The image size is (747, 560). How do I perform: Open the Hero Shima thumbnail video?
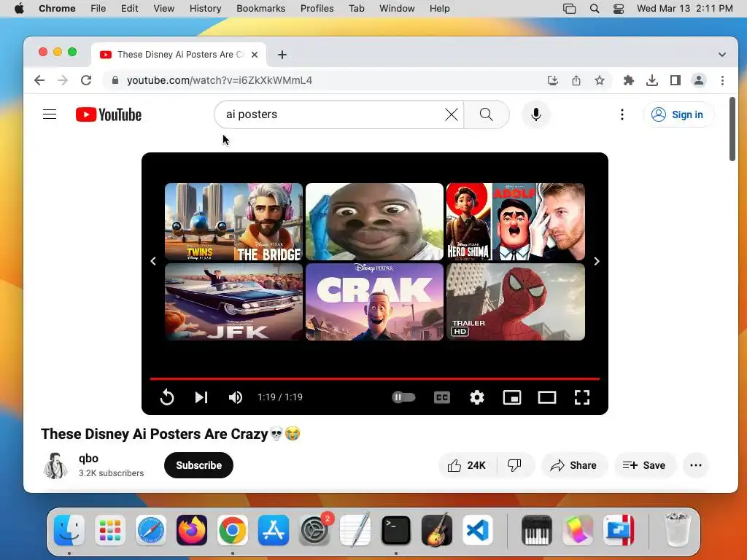pos(516,222)
